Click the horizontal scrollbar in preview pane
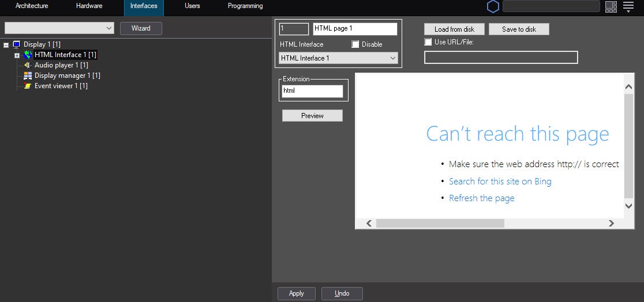 coord(440,223)
